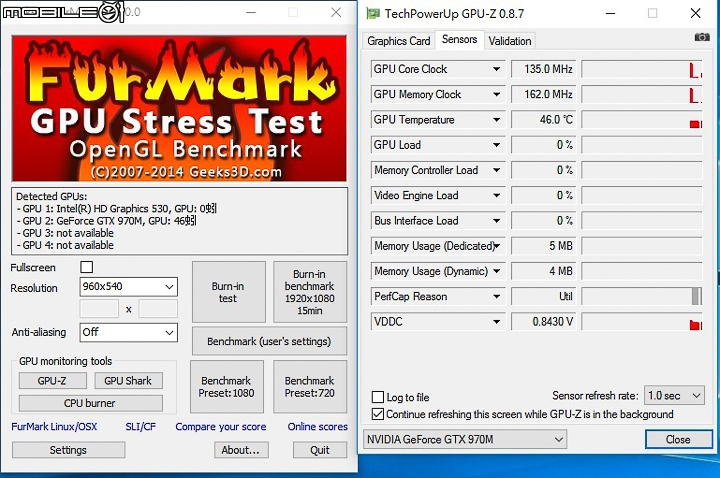Screen dimensions: 720x478
Task: Uncheck Continue refreshing in background option
Action: pyautogui.click(x=377, y=414)
